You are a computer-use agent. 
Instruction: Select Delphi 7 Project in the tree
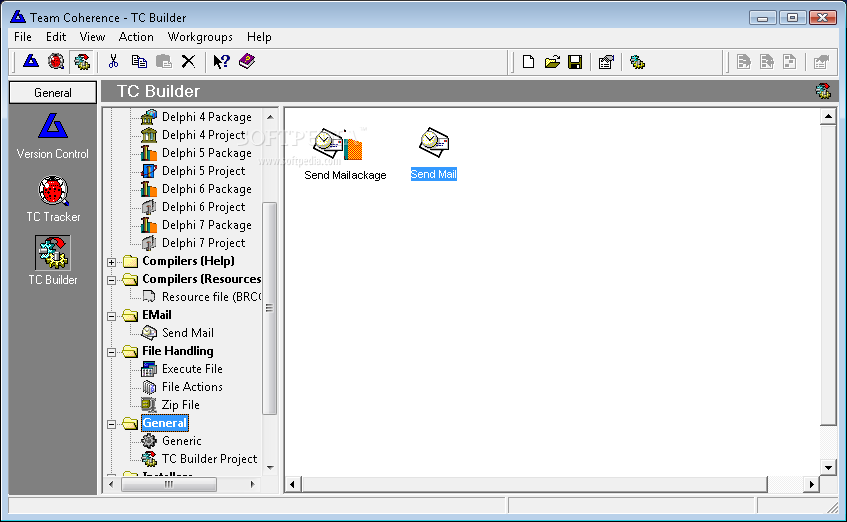pos(203,243)
